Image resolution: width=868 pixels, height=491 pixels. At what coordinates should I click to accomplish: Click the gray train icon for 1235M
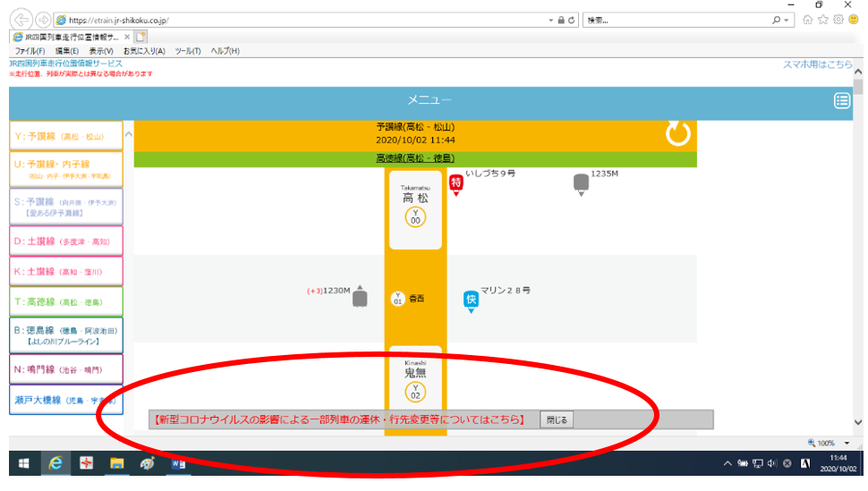tap(581, 183)
